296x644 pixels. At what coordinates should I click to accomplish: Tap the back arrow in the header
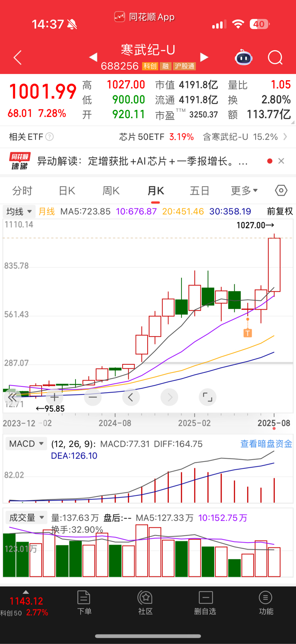(17, 58)
